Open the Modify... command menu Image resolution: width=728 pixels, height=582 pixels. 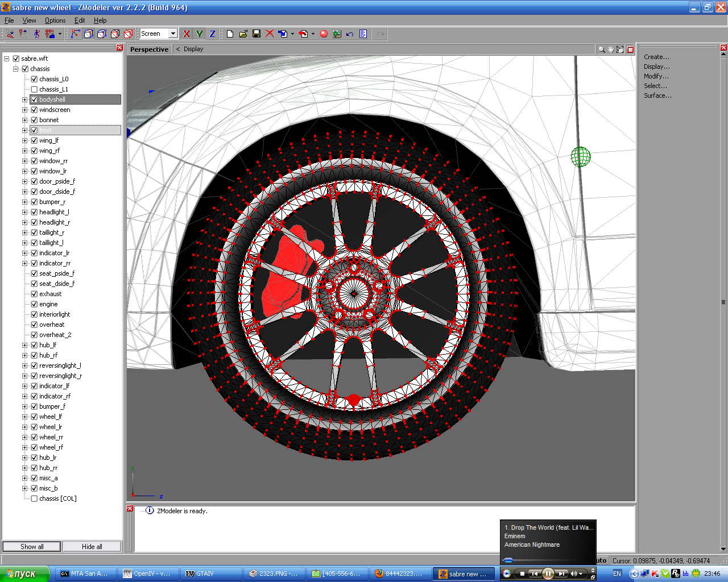tap(656, 76)
